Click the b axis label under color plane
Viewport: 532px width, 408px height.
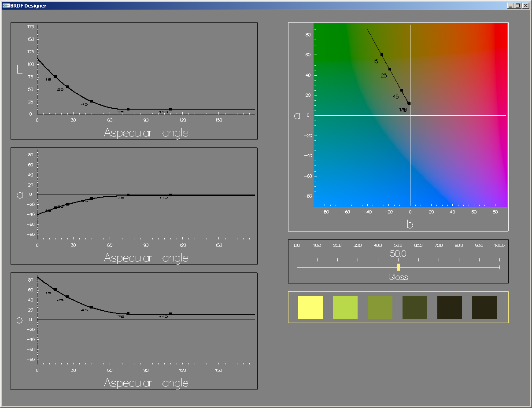coord(410,224)
